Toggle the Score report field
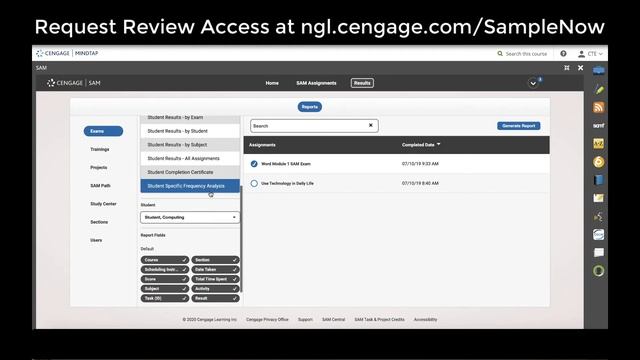640x360 pixels. pos(164,279)
